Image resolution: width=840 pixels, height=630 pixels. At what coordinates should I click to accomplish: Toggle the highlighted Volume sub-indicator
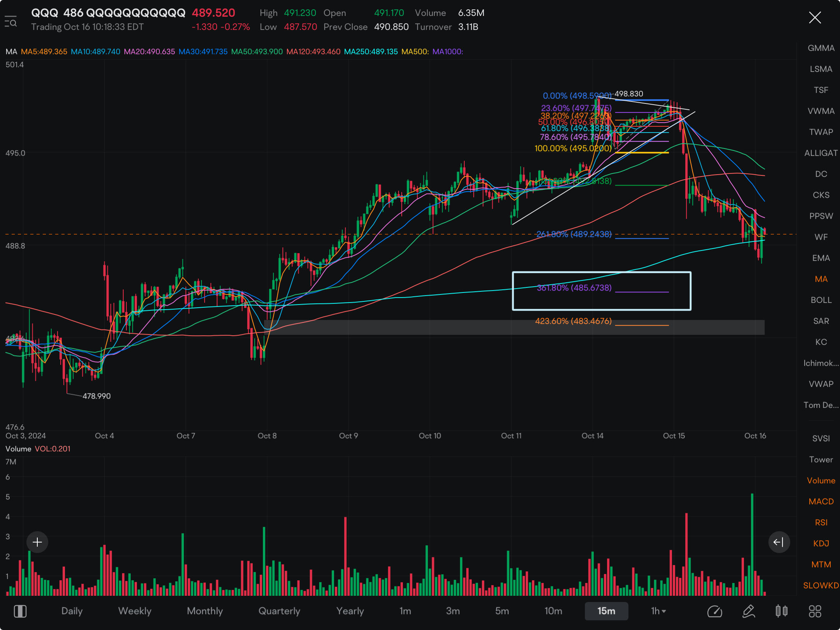[821, 481]
